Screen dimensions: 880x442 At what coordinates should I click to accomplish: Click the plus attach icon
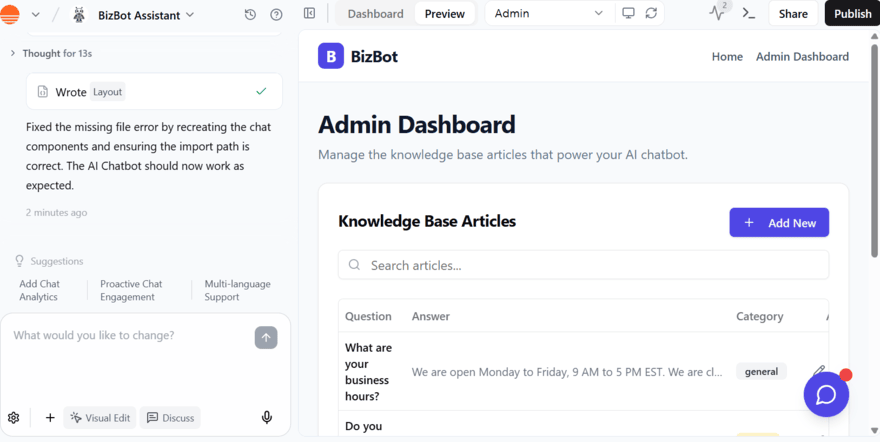(50, 418)
